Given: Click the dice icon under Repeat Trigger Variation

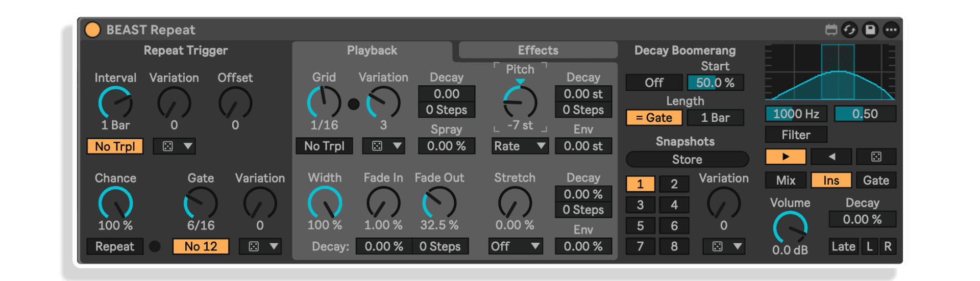Looking at the screenshot, I should click(x=167, y=146).
